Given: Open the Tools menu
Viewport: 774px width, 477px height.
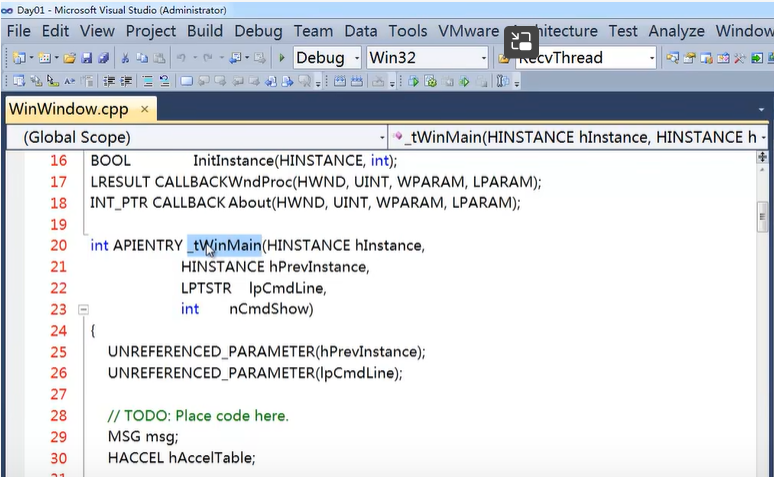Looking at the screenshot, I should pos(408,31).
